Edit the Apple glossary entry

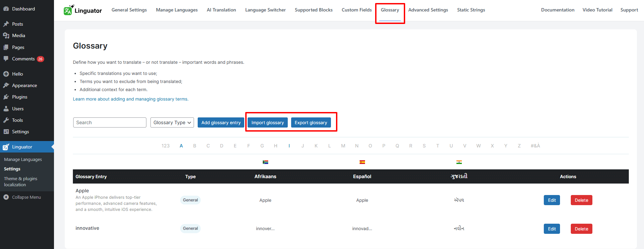[552, 200]
